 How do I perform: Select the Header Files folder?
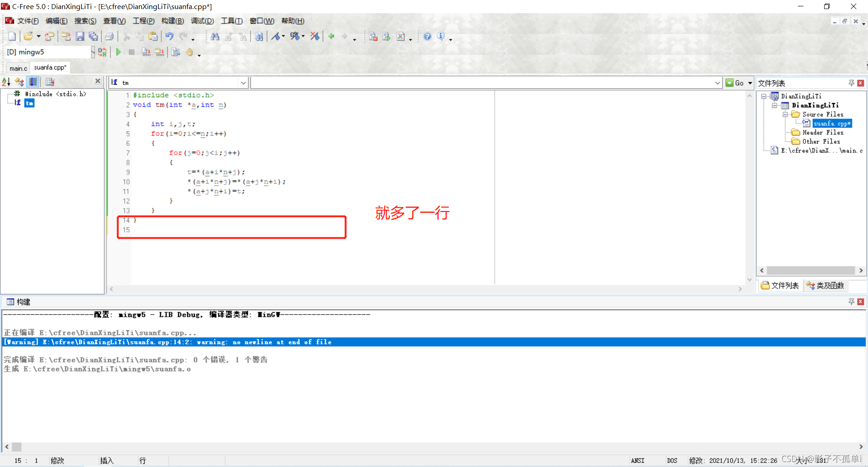pos(823,132)
